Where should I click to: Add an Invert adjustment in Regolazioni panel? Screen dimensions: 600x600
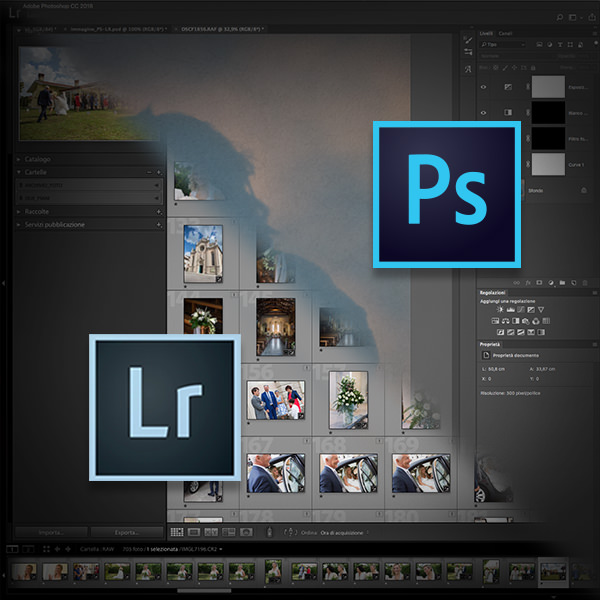click(x=501, y=332)
